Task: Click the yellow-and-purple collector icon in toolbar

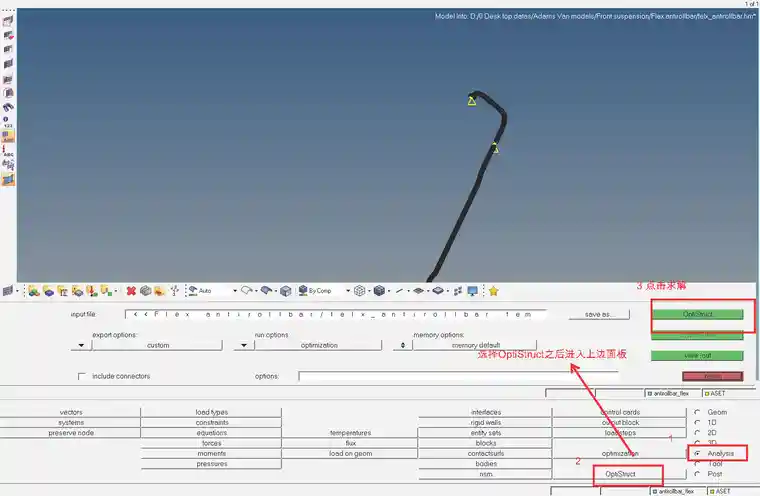Action: click(x=48, y=291)
